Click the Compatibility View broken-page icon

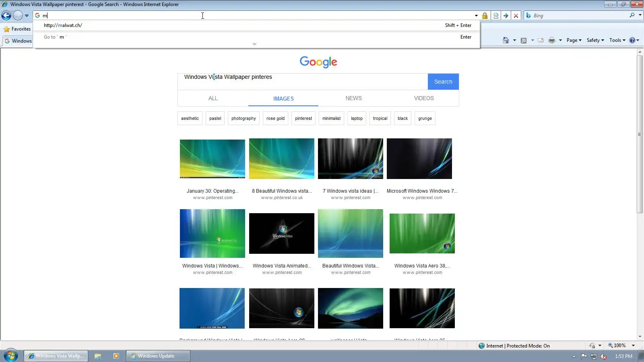(x=496, y=16)
